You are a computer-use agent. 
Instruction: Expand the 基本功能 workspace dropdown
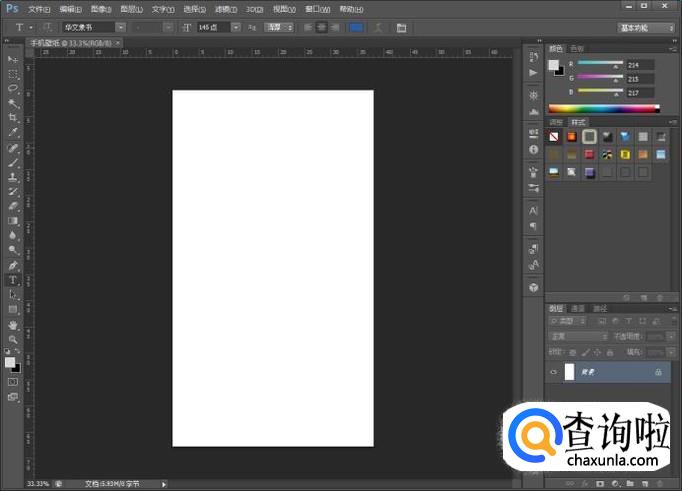coord(645,27)
